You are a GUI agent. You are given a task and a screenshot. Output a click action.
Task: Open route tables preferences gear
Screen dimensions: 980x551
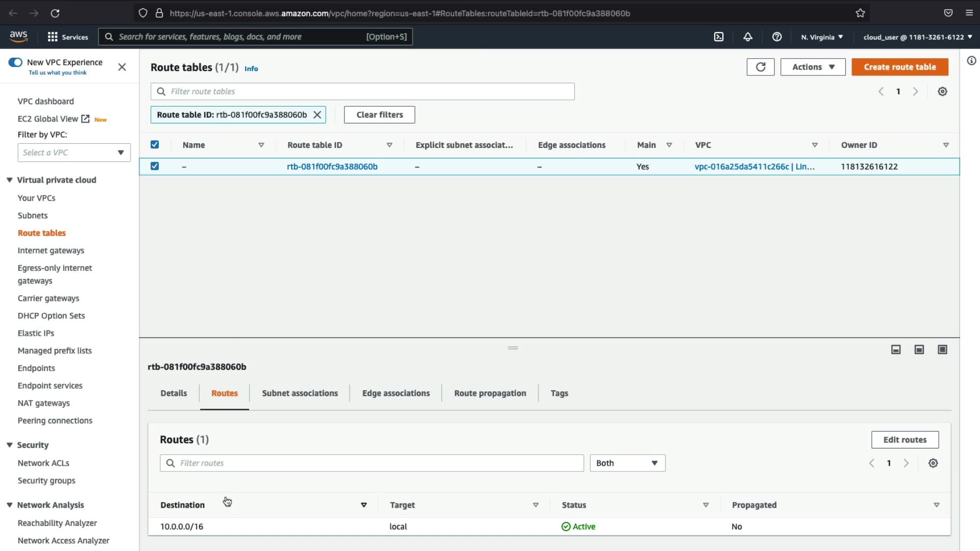[942, 91]
